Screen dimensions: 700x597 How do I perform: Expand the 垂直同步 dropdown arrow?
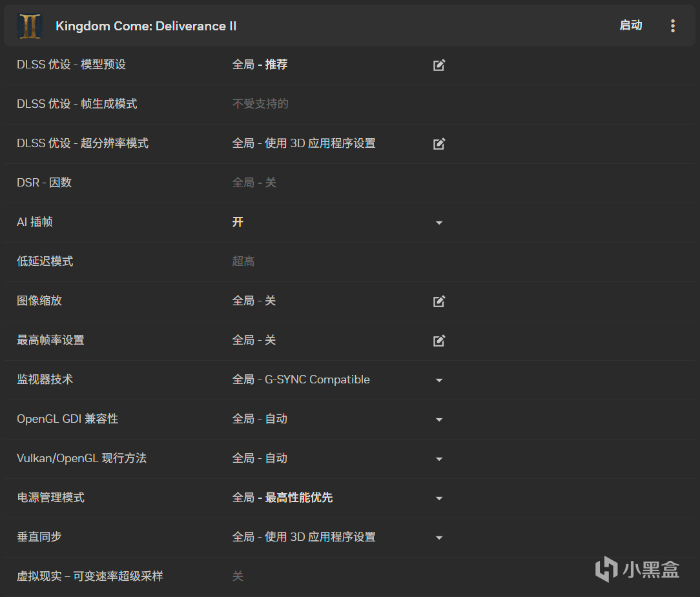[439, 538]
